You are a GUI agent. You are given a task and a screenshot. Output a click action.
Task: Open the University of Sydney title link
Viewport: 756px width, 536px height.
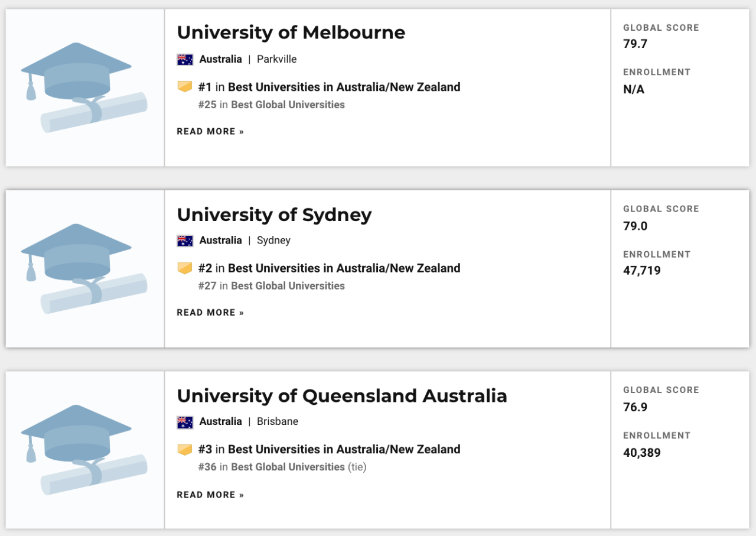[x=274, y=214]
